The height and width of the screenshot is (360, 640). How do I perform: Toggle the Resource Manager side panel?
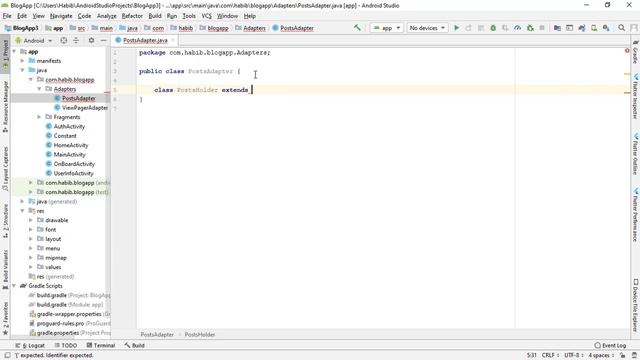5,106
